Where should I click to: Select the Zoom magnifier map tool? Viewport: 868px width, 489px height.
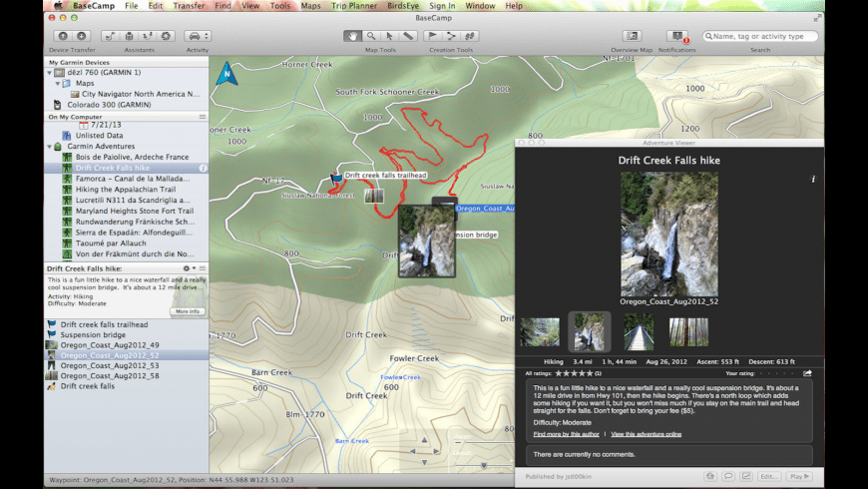point(371,36)
